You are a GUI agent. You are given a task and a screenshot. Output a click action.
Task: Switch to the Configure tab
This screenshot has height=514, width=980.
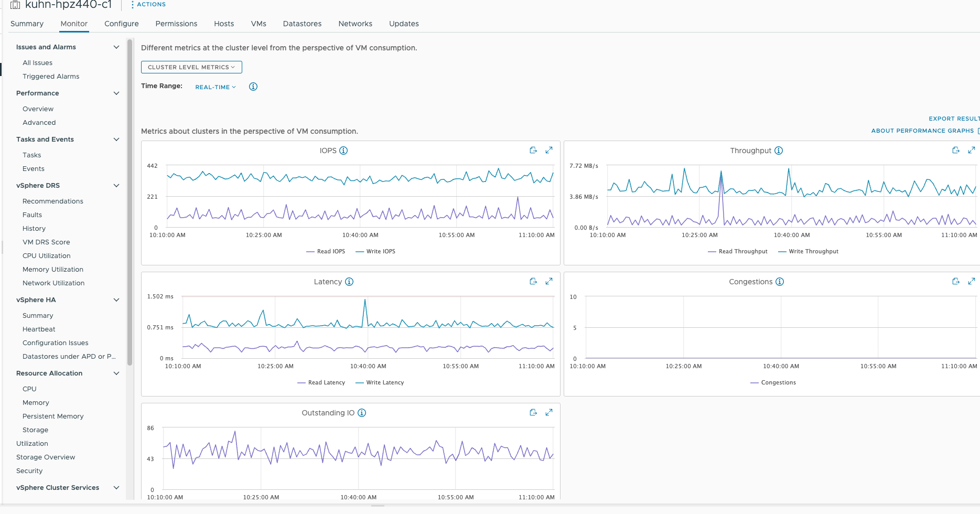point(122,24)
